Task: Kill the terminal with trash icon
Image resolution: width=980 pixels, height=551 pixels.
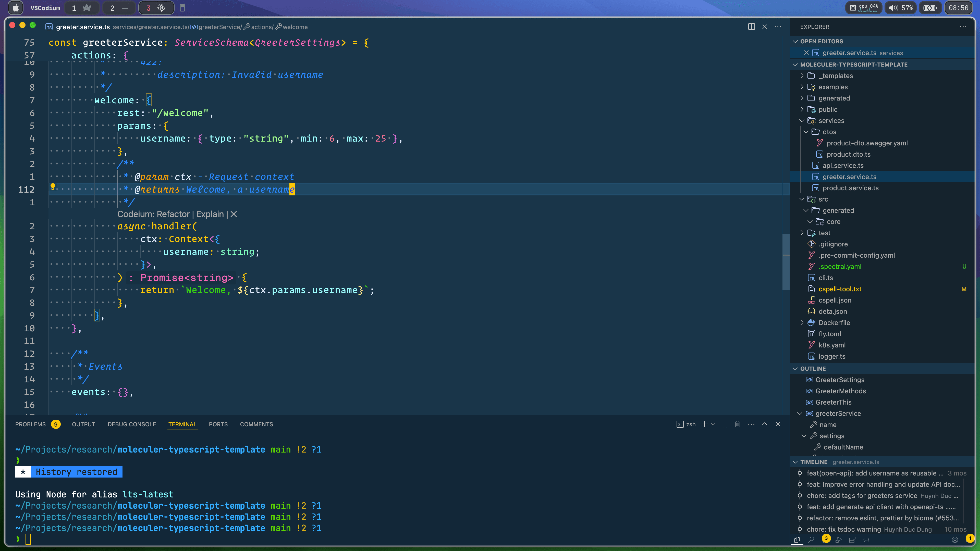Action: 738,424
